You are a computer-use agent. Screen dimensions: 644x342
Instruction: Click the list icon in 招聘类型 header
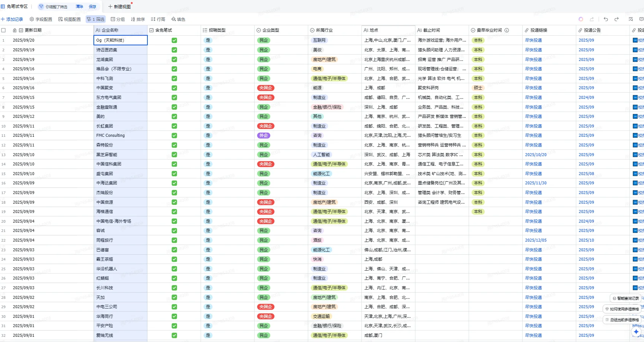click(x=205, y=30)
